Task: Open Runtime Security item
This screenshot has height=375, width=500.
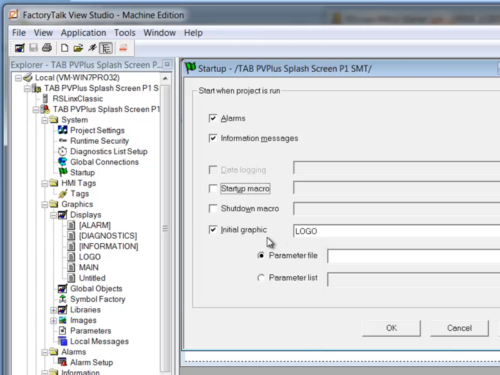Action: 99,141
